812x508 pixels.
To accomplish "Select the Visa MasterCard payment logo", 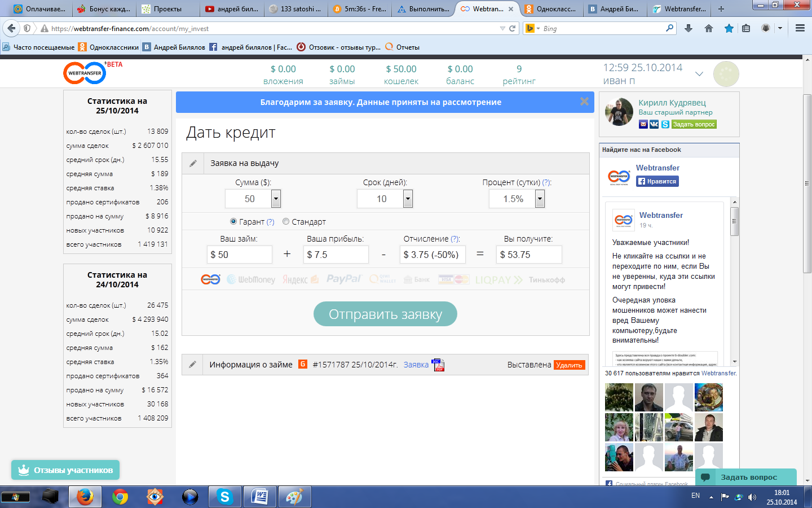I will (x=454, y=279).
